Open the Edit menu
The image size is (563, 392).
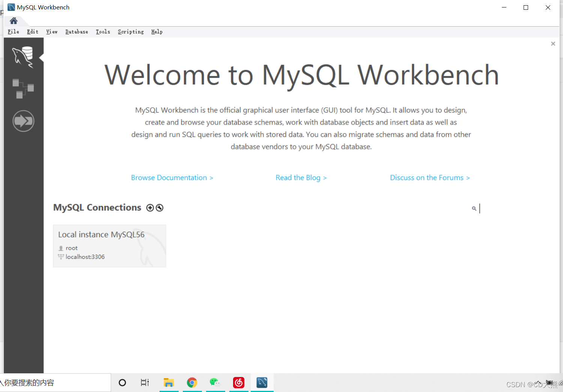pos(33,32)
